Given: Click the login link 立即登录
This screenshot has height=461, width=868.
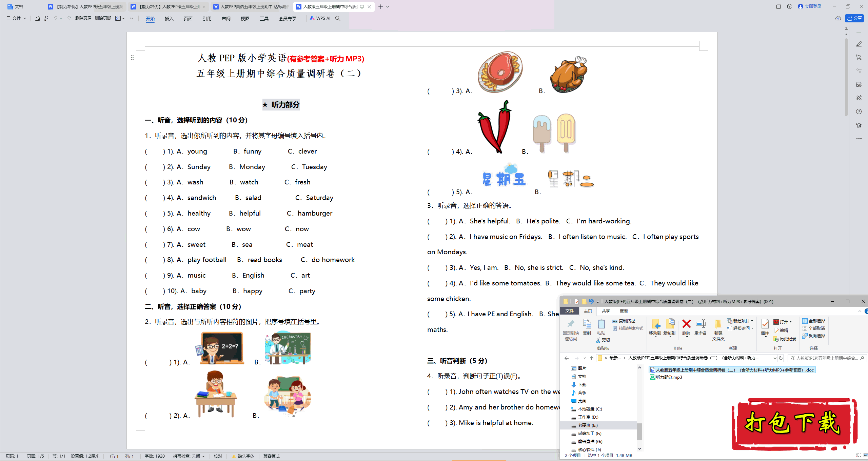Looking at the screenshot, I should pyautogui.click(x=810, y=6).
